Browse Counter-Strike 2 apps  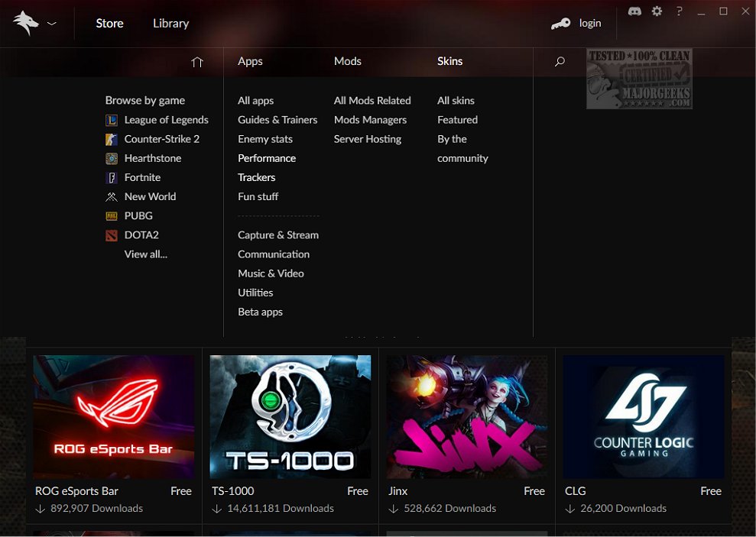point(161,139)
